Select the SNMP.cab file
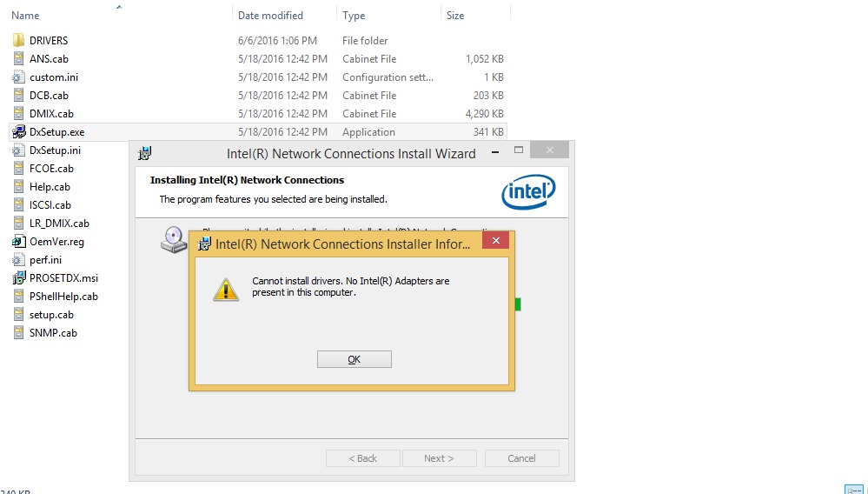The width and height of the screenshot is (868, 494). [53, 333]
